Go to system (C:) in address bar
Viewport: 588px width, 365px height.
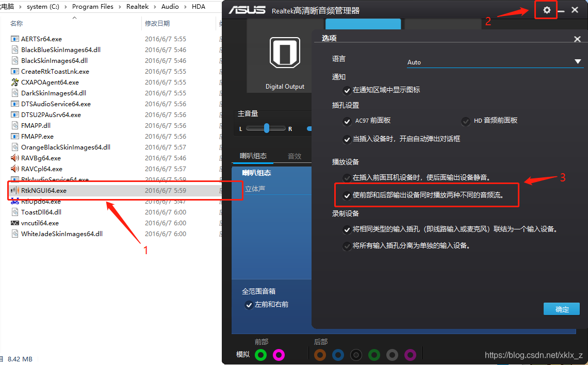(x=43, y=7)
